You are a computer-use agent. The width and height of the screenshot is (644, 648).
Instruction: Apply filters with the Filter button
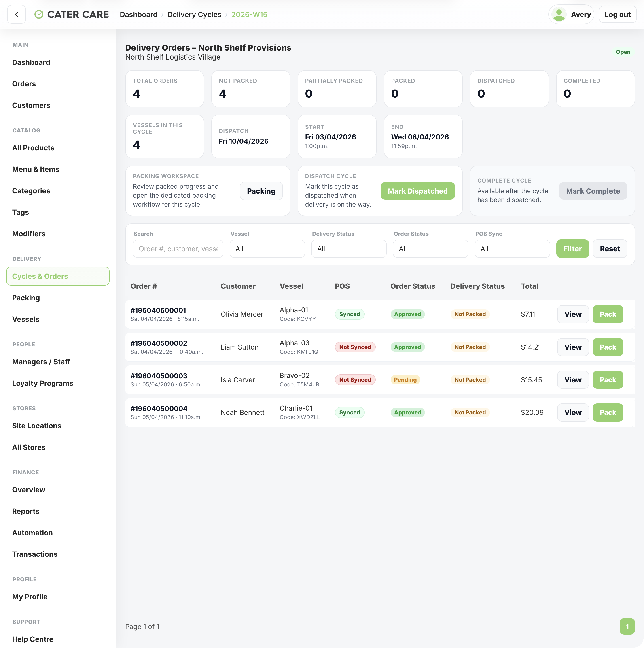click(572, 249)
